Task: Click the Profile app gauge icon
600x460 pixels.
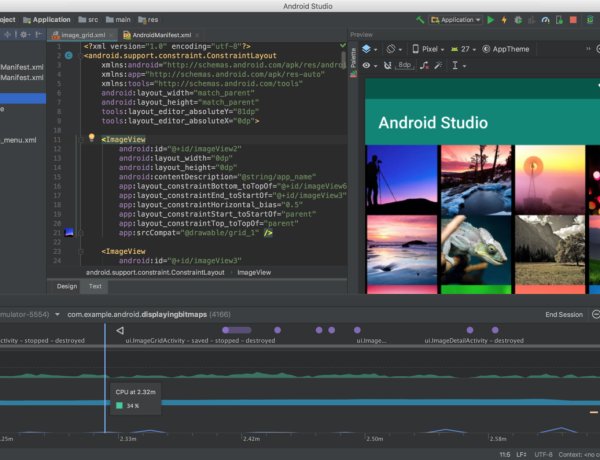Action: pyautogui.click(x=545, y=20)
